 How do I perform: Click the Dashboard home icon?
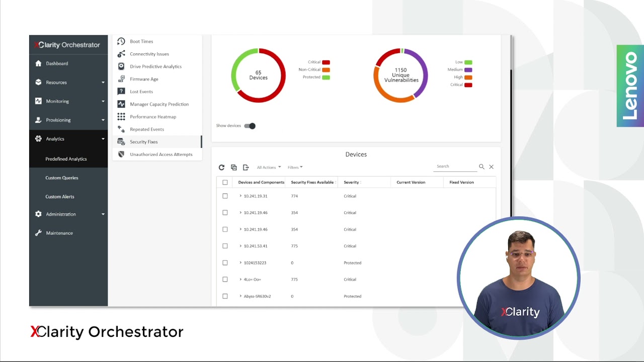[38, 63]
